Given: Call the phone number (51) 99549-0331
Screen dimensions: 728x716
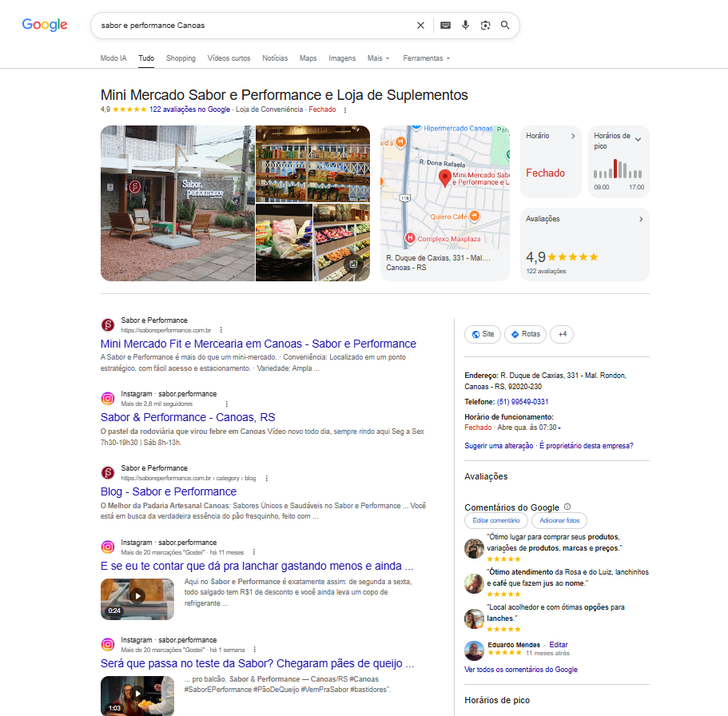Looking at the screenshot, I should (x=523, y=402).
